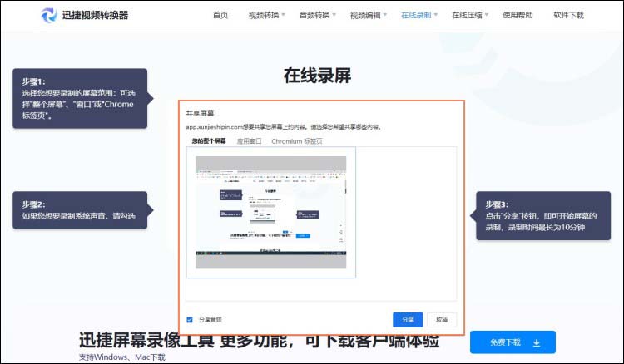
Task: Click the 迅捷视频转换器 logo icon
Action: click(49, 15)
